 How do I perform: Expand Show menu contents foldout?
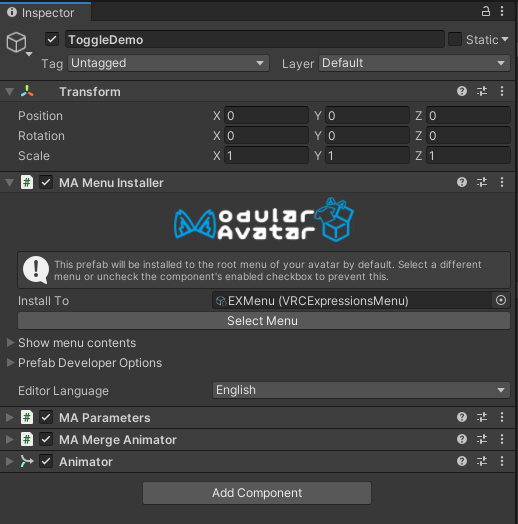click(x=77, y=343)
